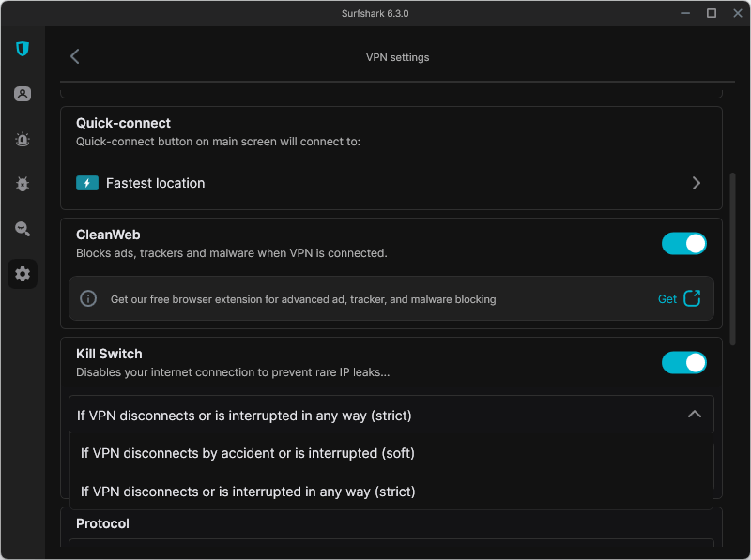
Task: Go back using the back arrow
Action: coord(75,57)
